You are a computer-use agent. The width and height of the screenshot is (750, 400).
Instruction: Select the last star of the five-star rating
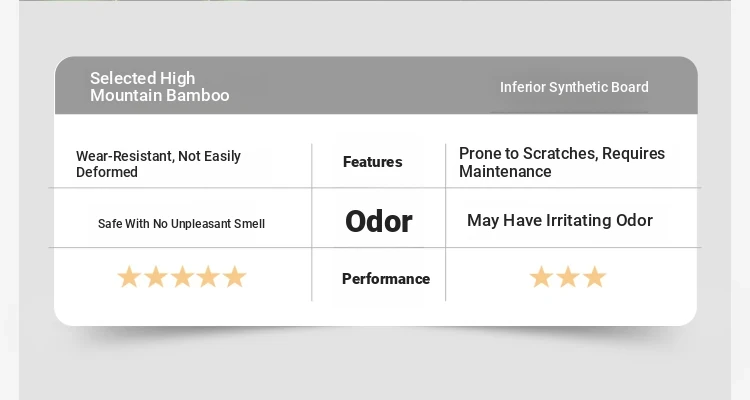click(x=234, y=277)
